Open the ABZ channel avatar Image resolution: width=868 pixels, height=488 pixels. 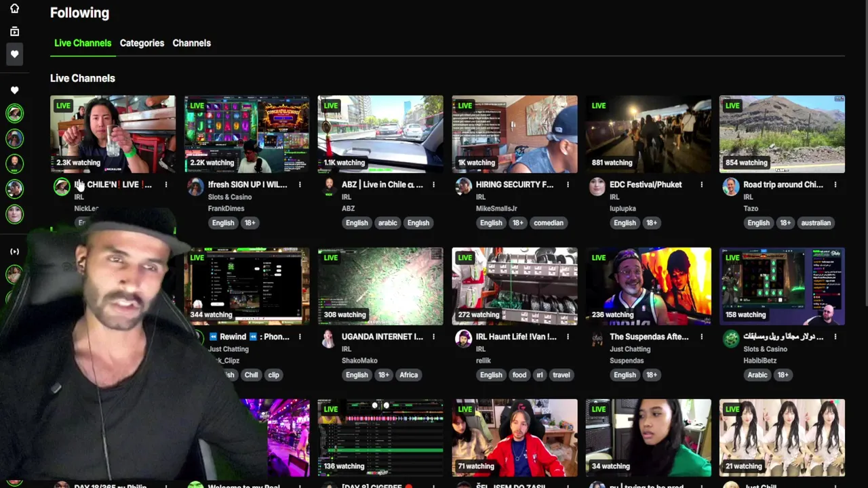[329, 187]
